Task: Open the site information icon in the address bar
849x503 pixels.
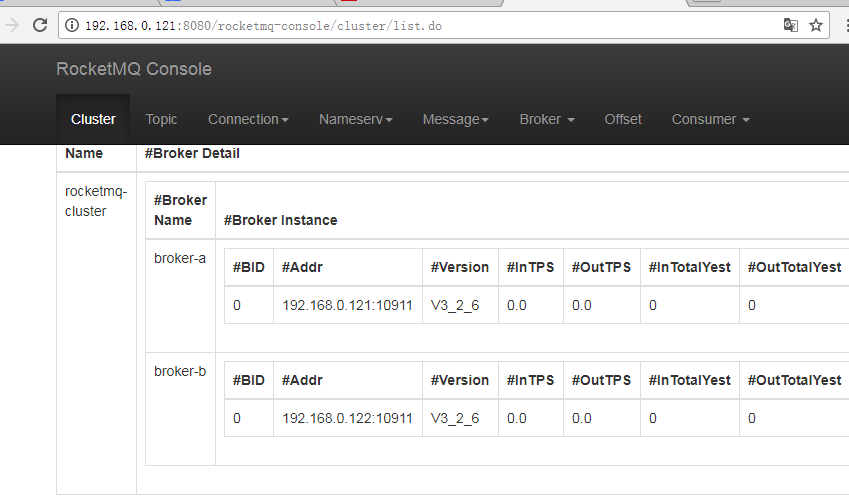Action: click(71, 25)
